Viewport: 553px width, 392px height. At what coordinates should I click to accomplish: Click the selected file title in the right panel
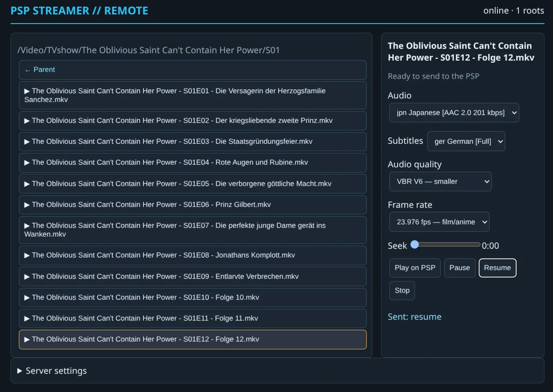461,51
